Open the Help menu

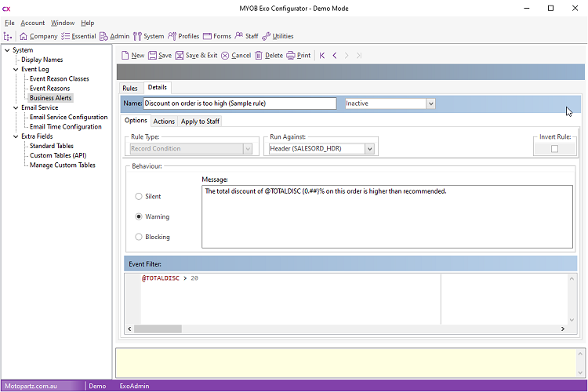coord(87,23)
